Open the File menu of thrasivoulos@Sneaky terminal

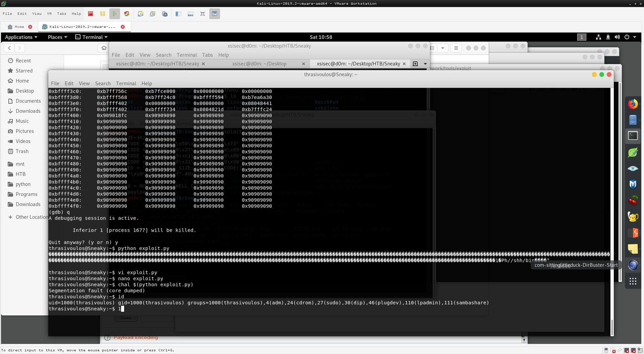pos(55,84)
